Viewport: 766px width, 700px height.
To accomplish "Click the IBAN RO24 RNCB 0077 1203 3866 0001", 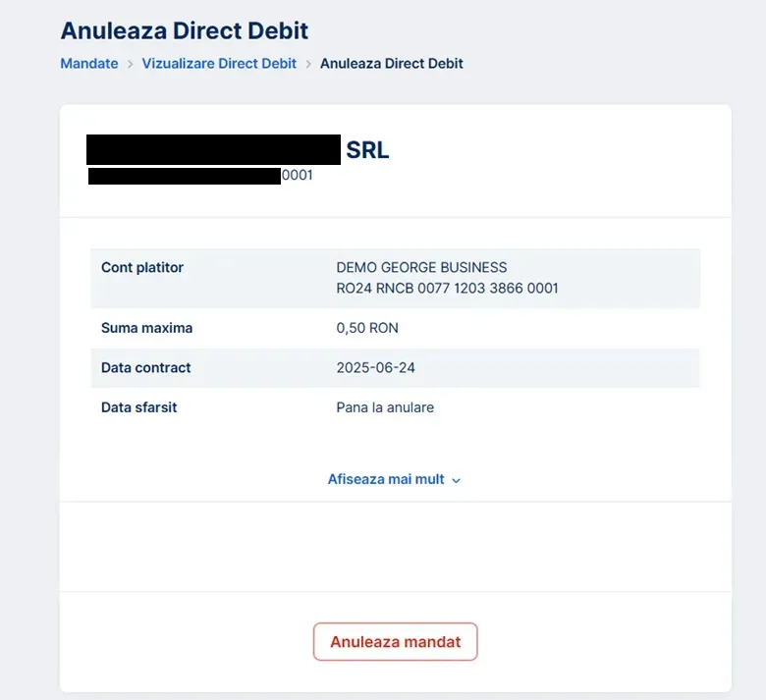I will pos(447,289).
